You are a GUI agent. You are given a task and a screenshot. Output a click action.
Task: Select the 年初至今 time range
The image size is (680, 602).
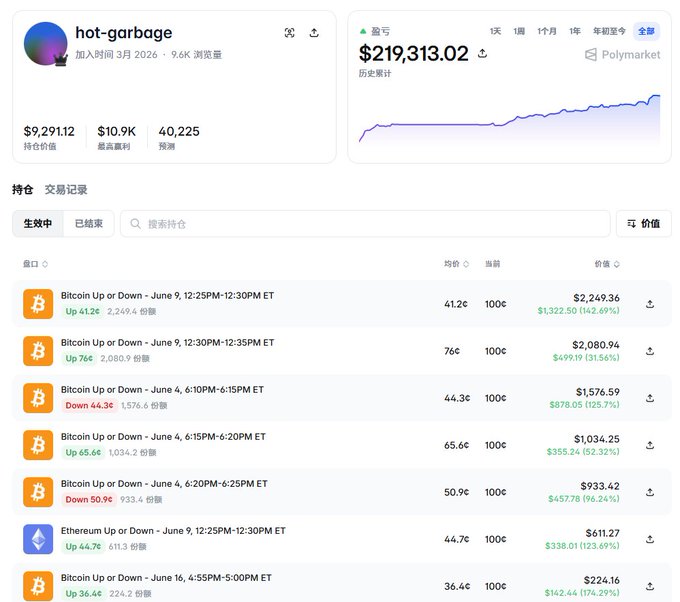tap(609, 31)
